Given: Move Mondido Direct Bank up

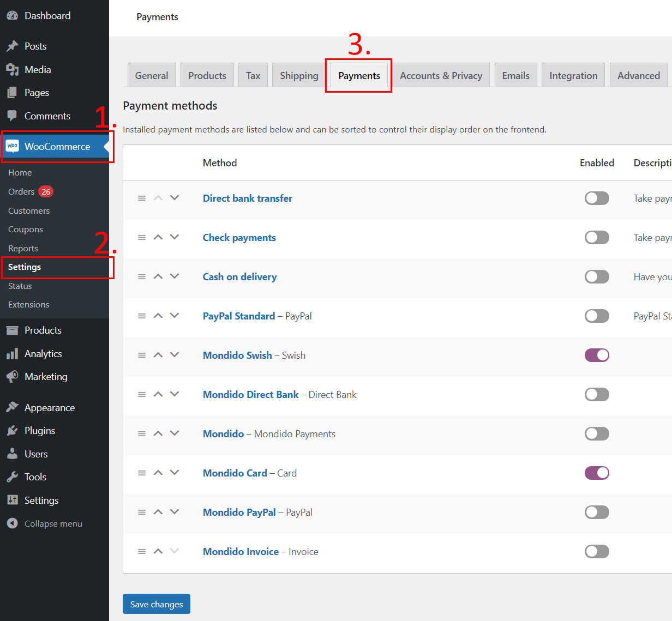Looking at the screenshot, I should point(158,394).
